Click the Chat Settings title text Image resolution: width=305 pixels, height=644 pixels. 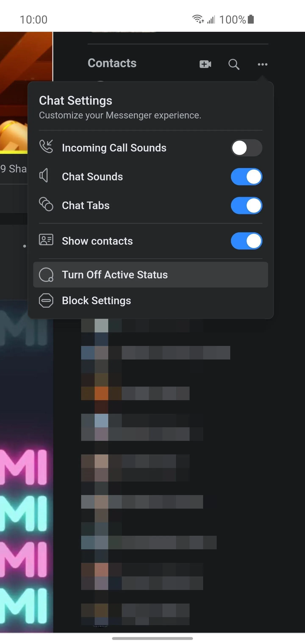point(75,100)
